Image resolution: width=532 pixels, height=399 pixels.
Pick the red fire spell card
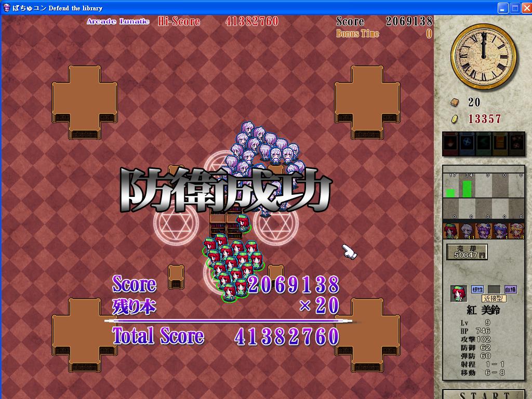point(450,144)
